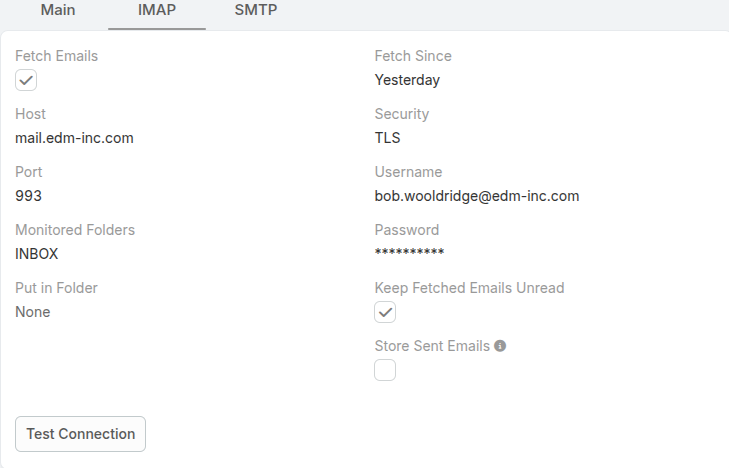This screenshot has width=729, height=468.
Task: Select the IMAP tab
Action: pos(157,11)
